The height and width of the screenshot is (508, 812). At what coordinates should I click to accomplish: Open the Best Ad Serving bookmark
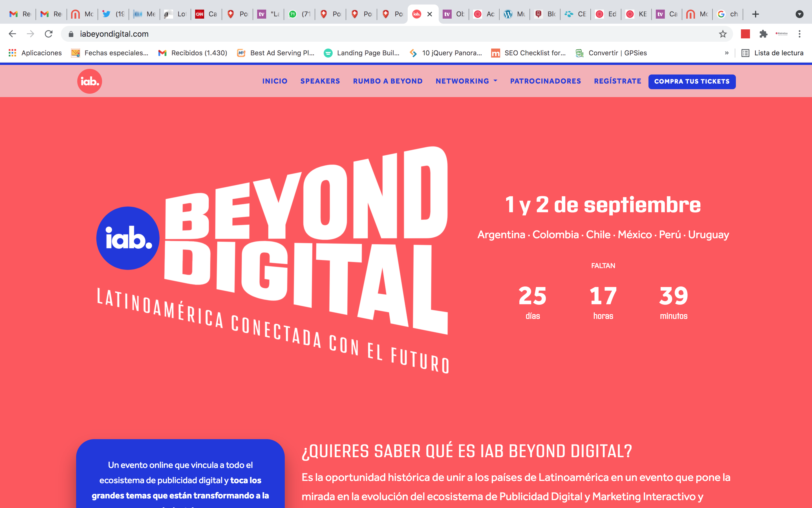pyautogui.click(x=276, y=53)
